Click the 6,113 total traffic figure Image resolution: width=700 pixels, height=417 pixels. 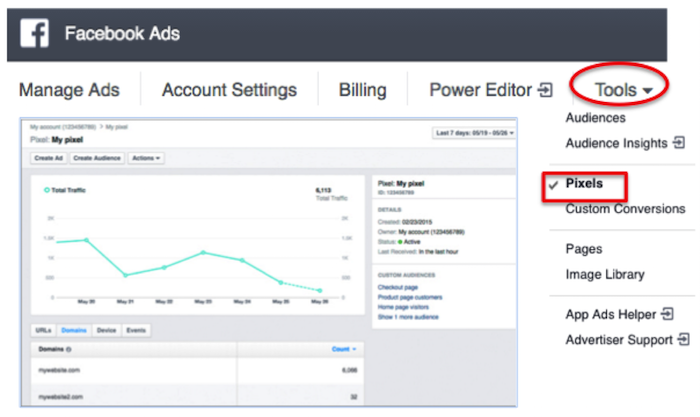323,190
